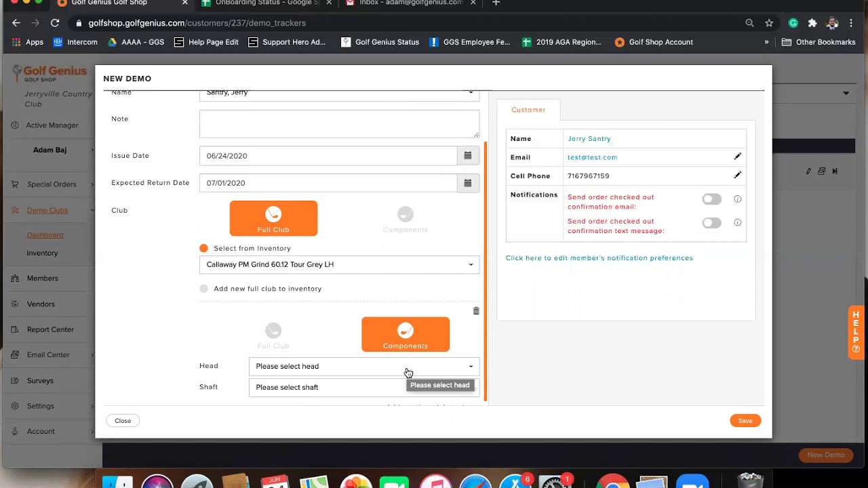Switch to the Customer tab
Viewport: 868px width, 488px height.
[x=528, y=110]
